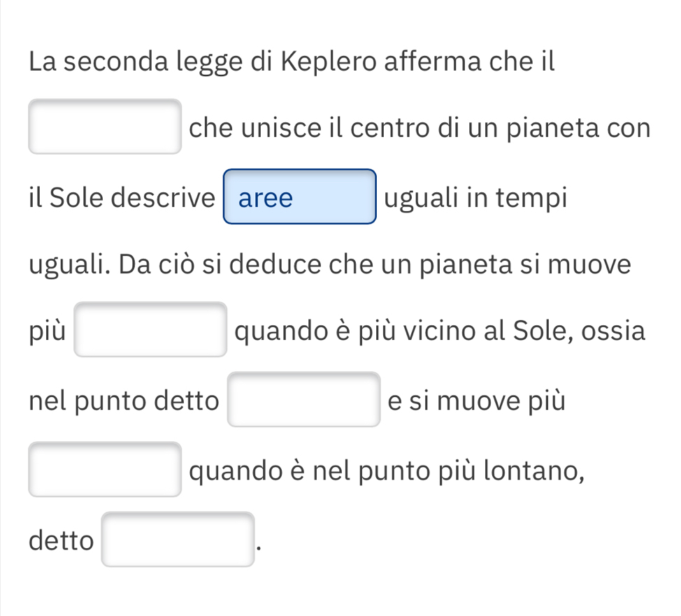The image size is (681, 616).
Task: Select the final blank after "detto"
Action: click(x=178, y=539)
